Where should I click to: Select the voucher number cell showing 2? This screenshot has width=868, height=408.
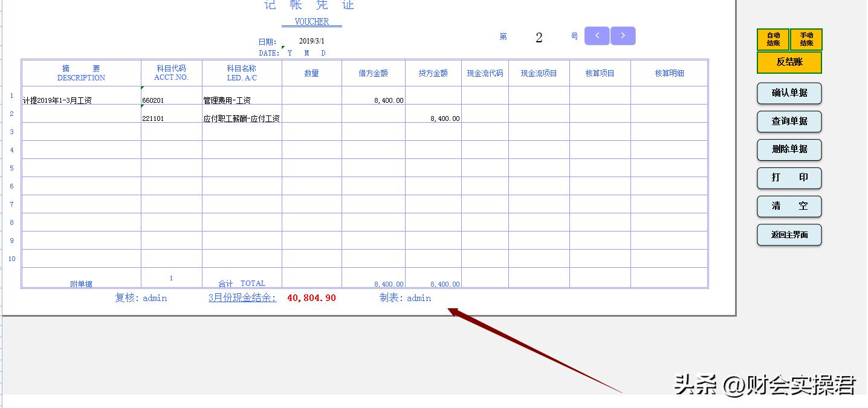[x=538, y=36]
